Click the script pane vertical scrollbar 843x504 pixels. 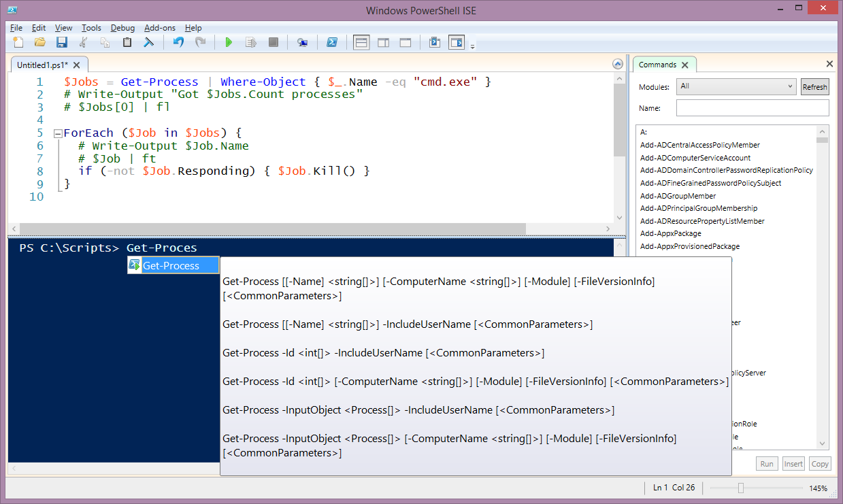[x=618, y=147]
